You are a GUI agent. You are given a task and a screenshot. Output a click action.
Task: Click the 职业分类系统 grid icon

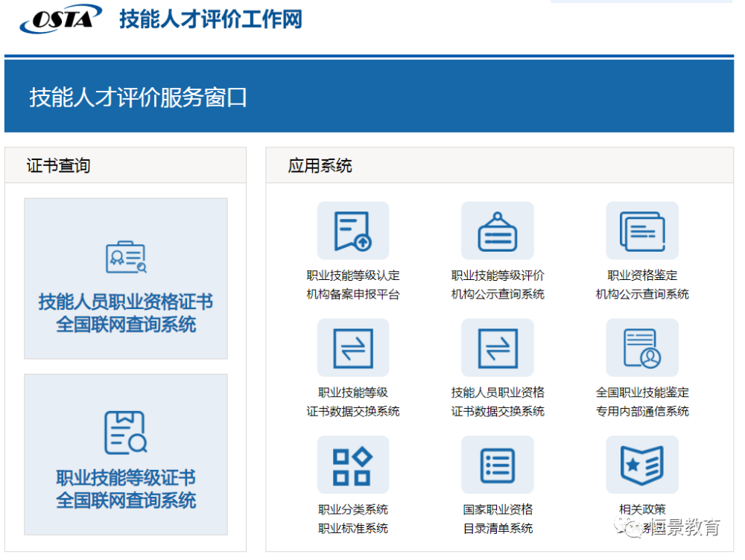(353, 465)
